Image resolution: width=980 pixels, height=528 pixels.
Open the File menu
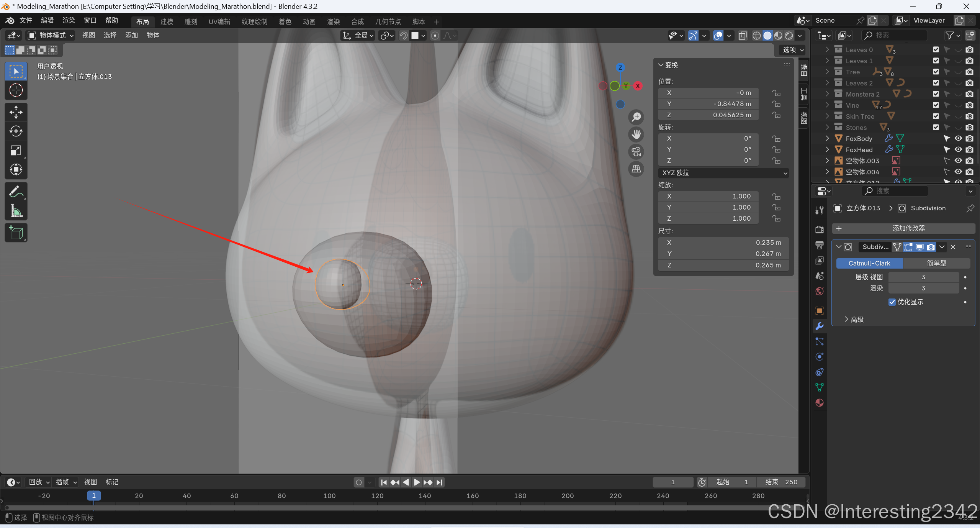coord(26,20)
